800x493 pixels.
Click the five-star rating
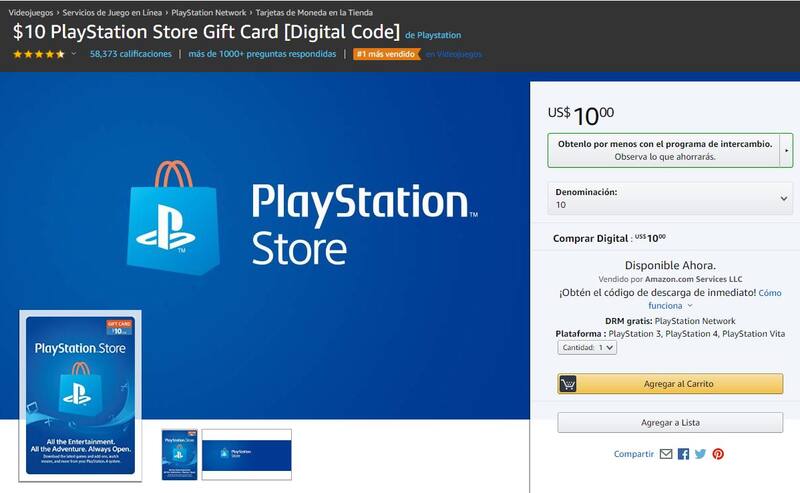pos(39,54)
